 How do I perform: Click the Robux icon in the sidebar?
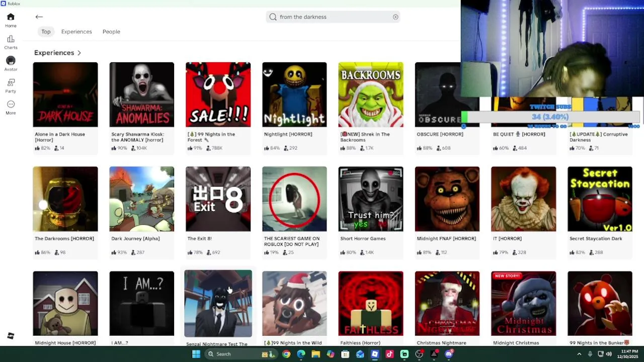tap(11, 336)
